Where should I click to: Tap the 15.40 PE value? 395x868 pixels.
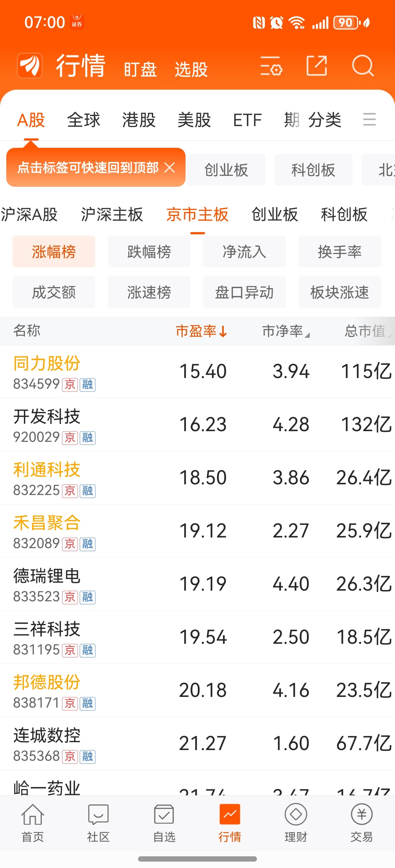pos(203,371)
